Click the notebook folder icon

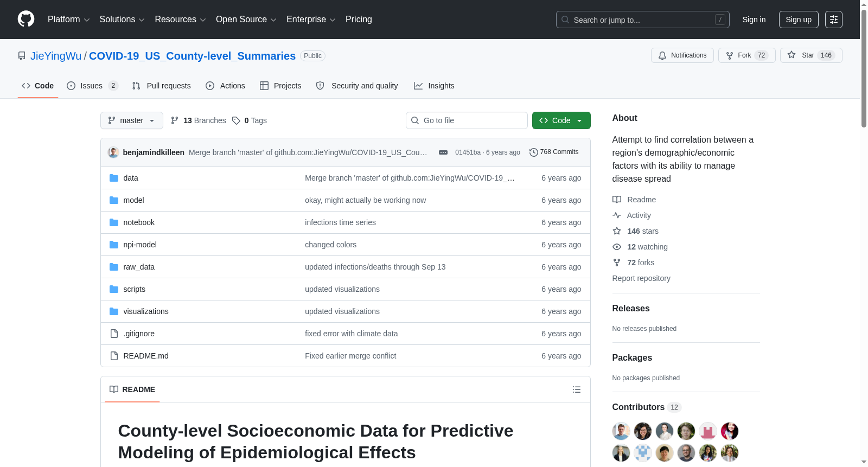(114, 222)
